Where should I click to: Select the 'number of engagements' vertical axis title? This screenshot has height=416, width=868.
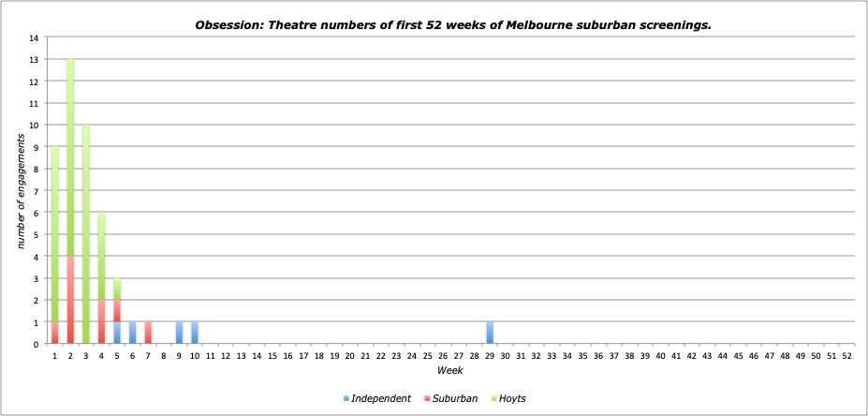click(x=20, y=191)
